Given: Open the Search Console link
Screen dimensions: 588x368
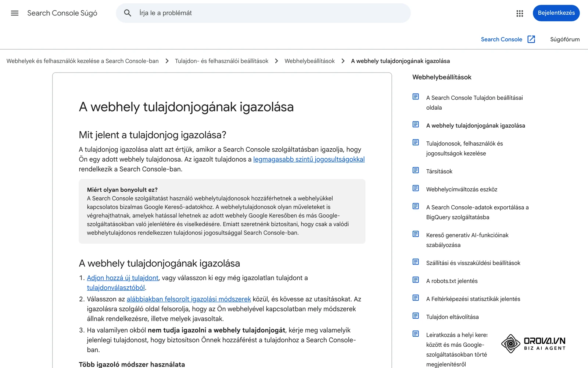Looking at the screenshot, I should click(x=501, y=39).
